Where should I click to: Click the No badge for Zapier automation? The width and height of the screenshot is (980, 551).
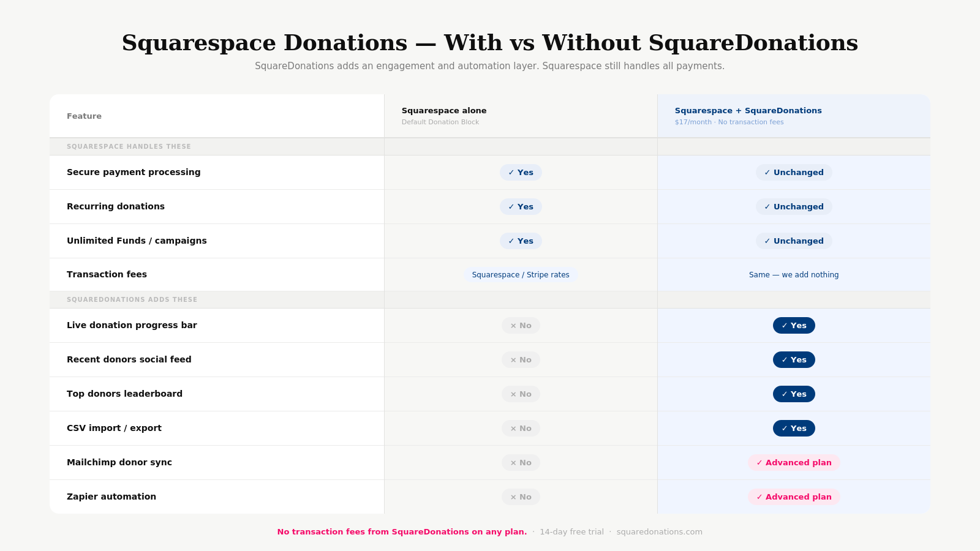pyautogui.click(x=521, y=497)
